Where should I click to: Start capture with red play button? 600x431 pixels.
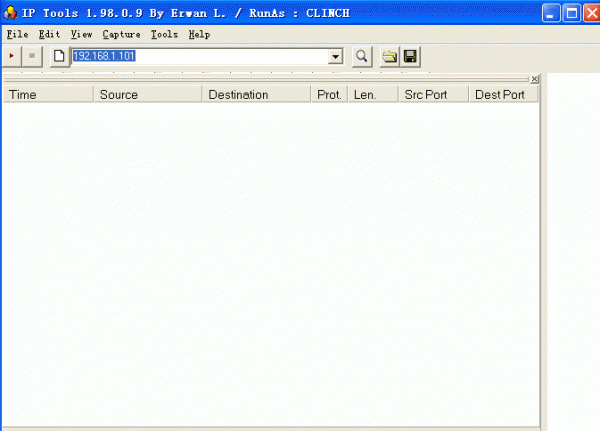click(x=11, y=56)
